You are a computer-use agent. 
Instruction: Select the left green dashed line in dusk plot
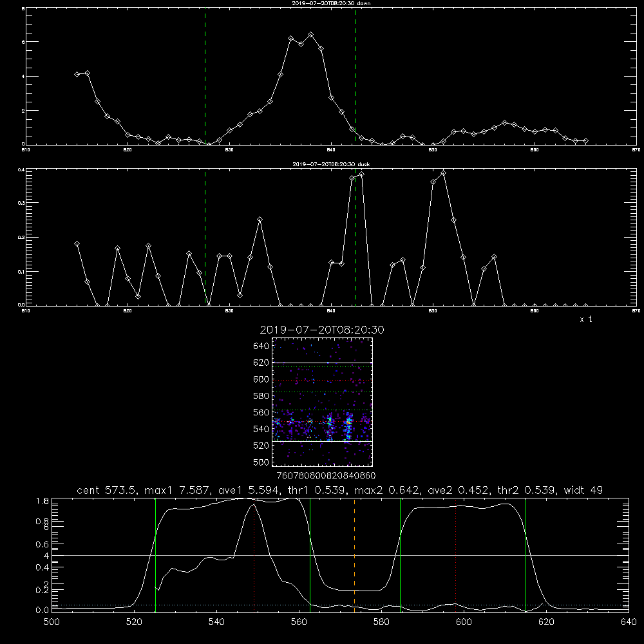pos(205,238)
